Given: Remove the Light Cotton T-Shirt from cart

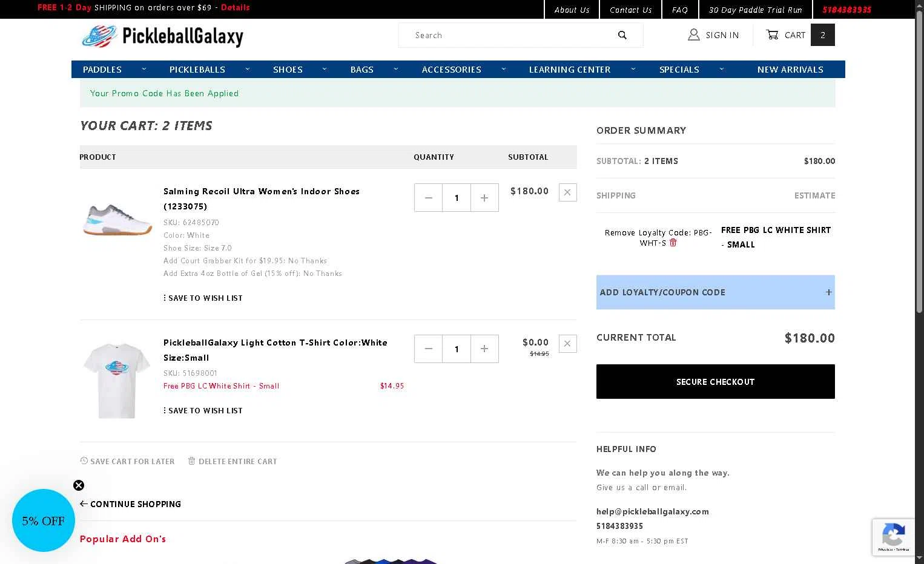Looking at the screenshot, I should pyautogui.click(x=567, y=344).
